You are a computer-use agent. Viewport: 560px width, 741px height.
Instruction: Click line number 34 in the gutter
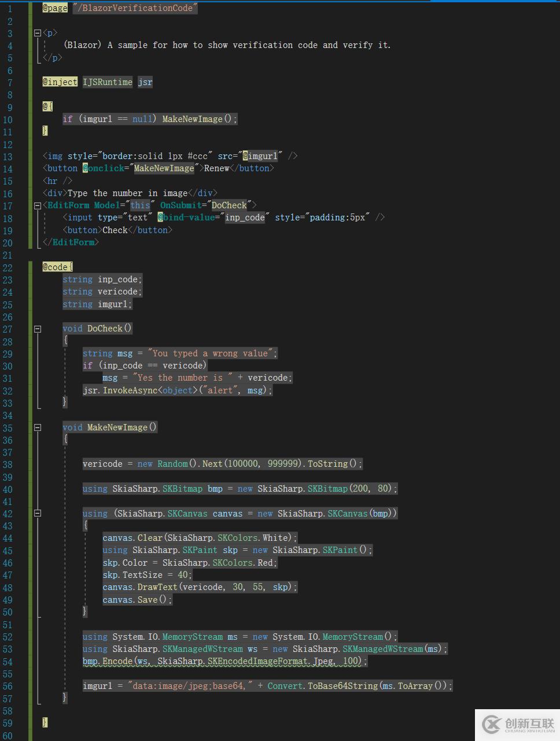(8, 415)
